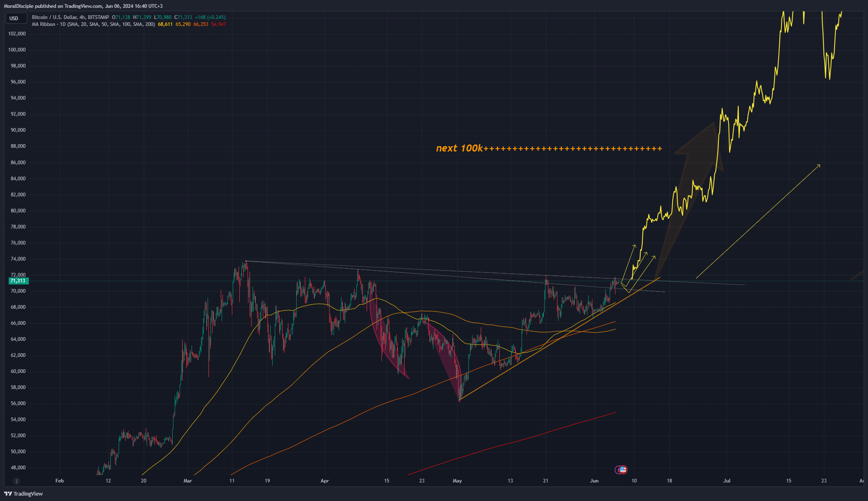The width and height of the screenshot is (868, 501).
Task: Click the change value +168 (+0.24%)
Action: 210,17
